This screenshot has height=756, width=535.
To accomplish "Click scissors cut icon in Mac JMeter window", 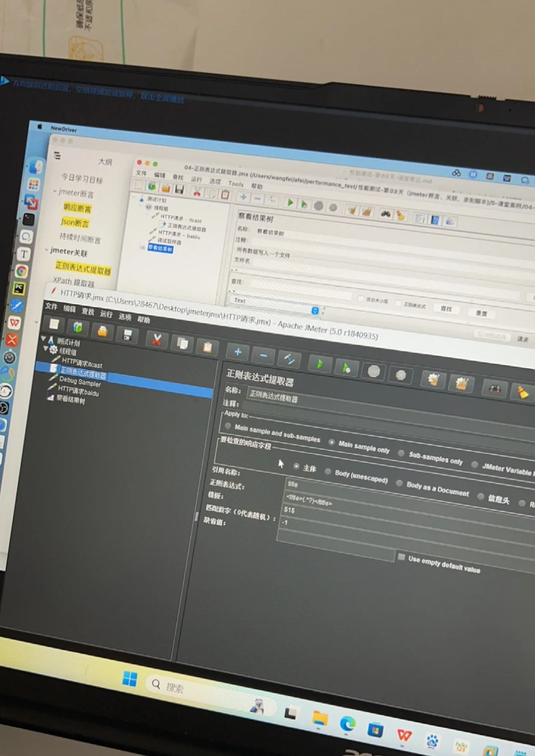I will coord(197,192).
